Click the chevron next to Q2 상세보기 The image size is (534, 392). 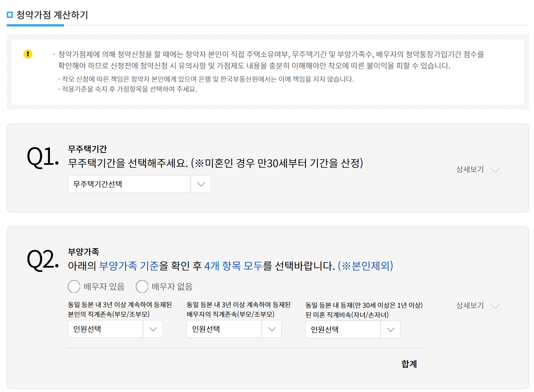click(495, 306)
